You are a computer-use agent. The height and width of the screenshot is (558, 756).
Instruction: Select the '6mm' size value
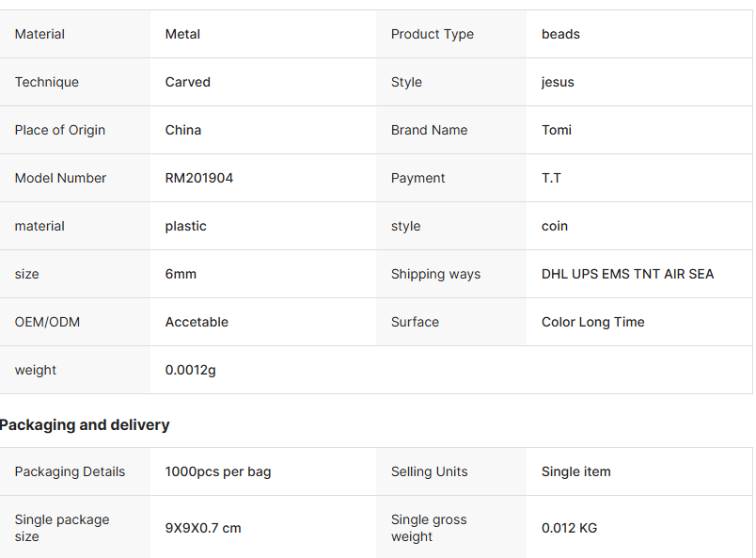pyautogui.click(x=181, y=274)
